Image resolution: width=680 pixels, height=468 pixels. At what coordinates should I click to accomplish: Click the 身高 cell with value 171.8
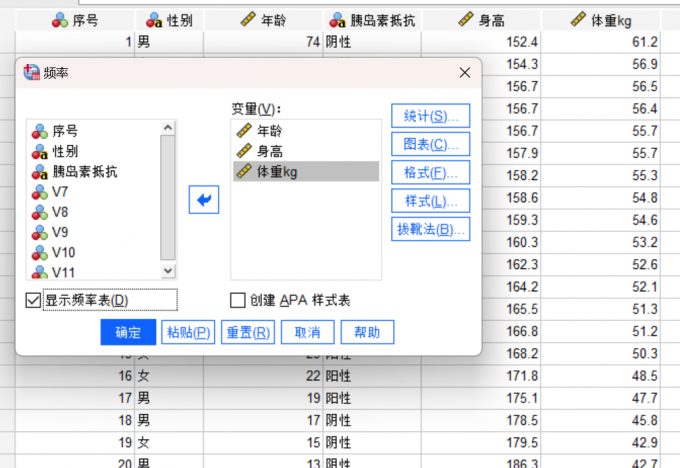pos(481,376)
